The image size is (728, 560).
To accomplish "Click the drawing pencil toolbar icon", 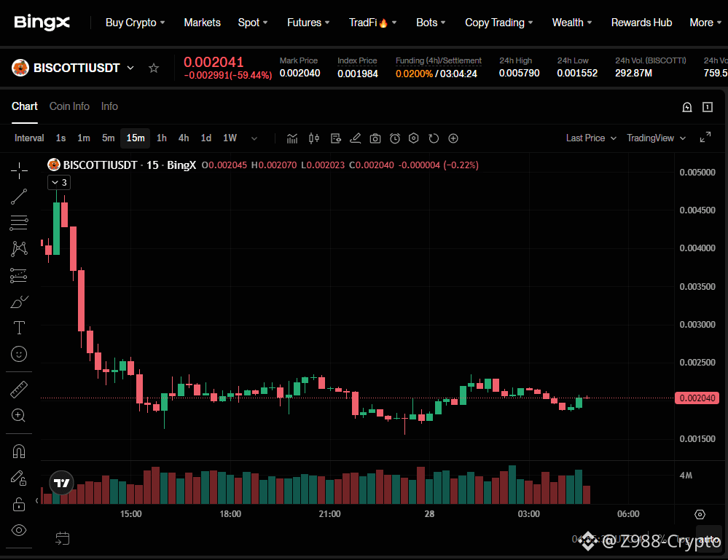I will pyautogui.click(x=355, y=138).
